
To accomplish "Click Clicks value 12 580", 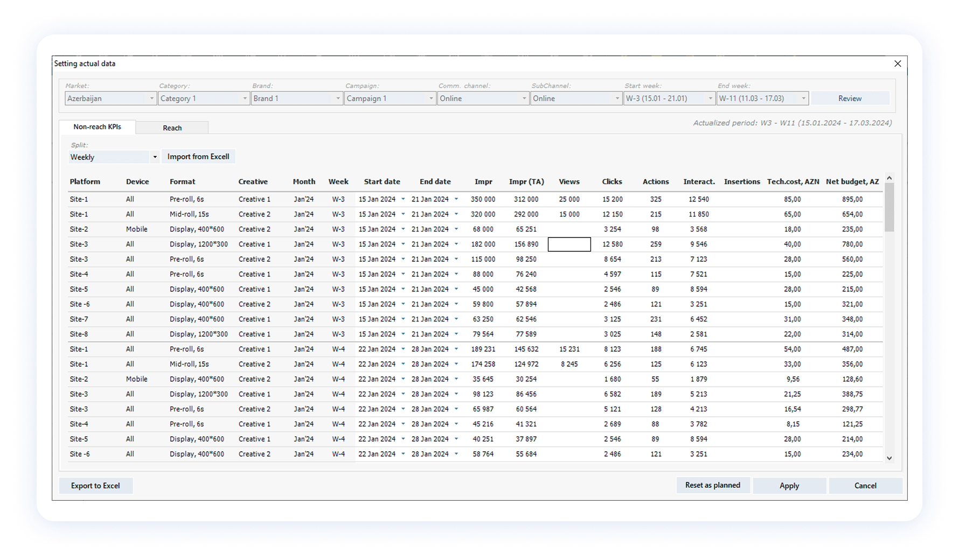I will click(613, 244).
